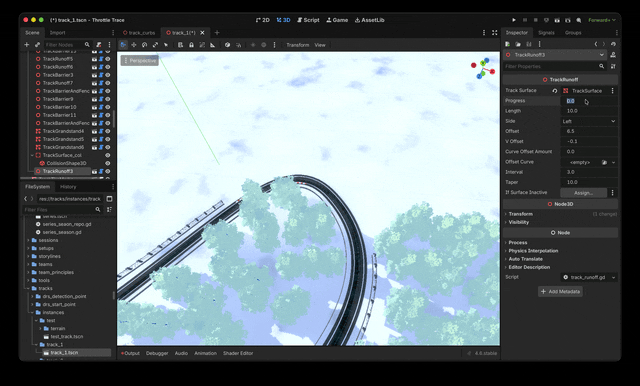Click Assign button for If Surface Inactive
The image size is (640, 386).
583,193
